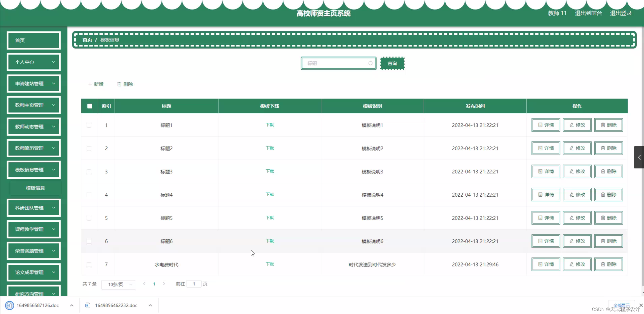Go to the next page arrow in pagination
This screenshot has width=644, height=314.
pos(164,284)
